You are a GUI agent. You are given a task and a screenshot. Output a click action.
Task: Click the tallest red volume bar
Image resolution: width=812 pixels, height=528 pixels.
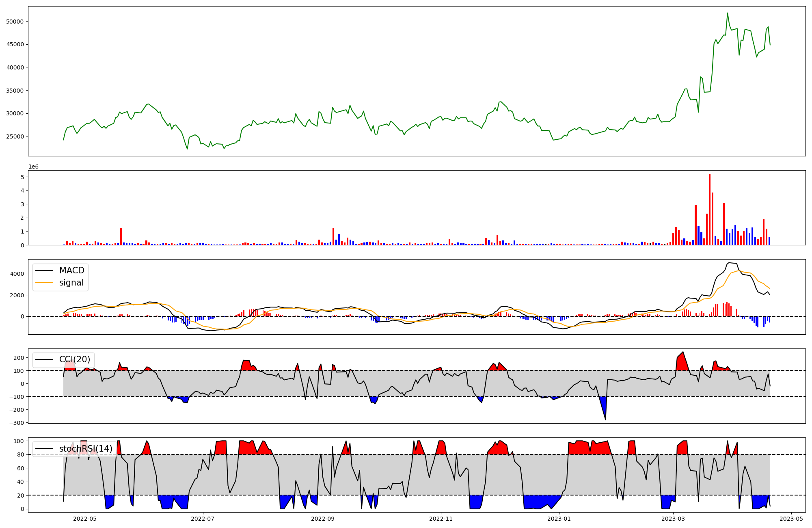tap(710, 209)
